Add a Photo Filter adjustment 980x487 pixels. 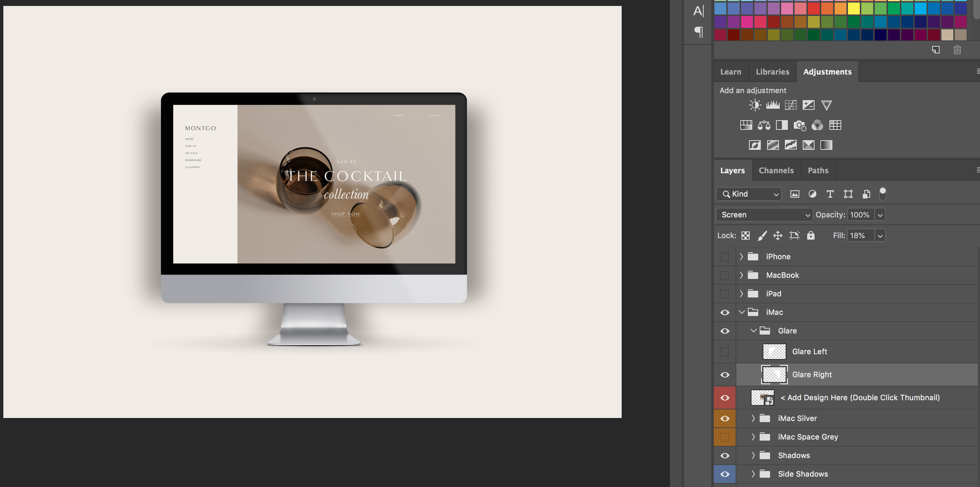[x=799, y=125]
